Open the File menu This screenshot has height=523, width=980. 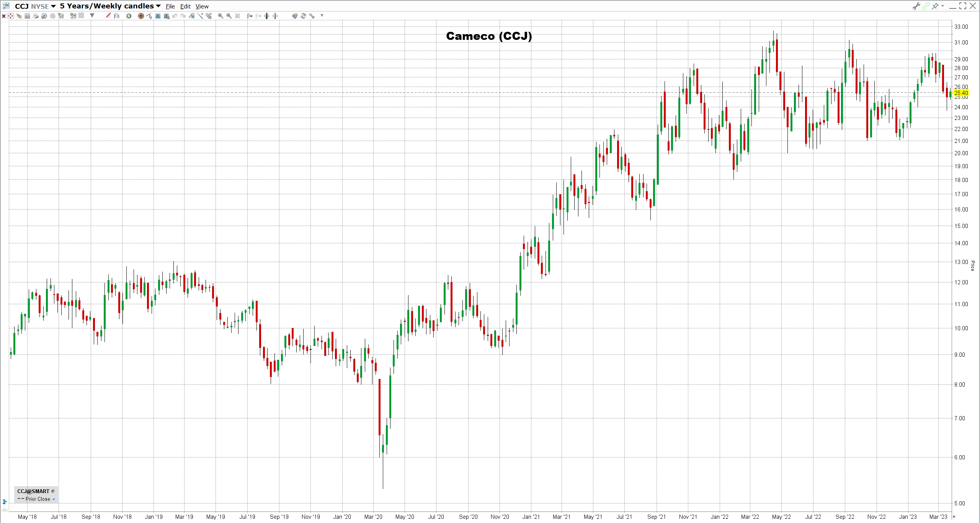170,7
